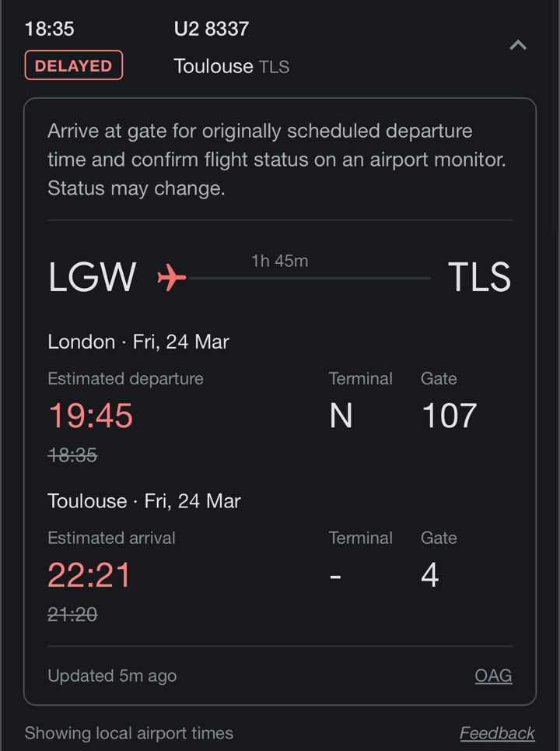Click the Updated 5m ago text
The height and width of the screenshot is (751, 560).
pyautogui.click(x=112, y=676)
